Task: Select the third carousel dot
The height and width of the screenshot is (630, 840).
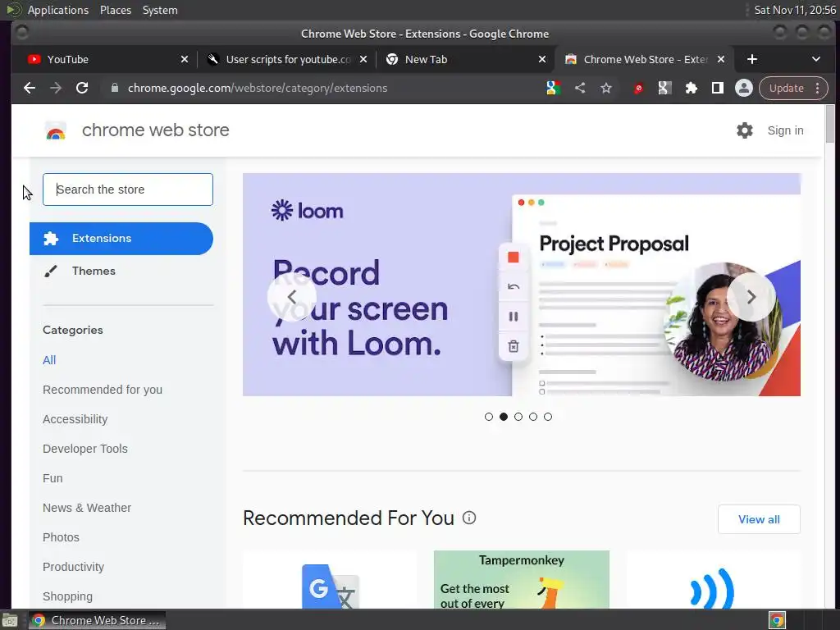Action: click(518, 417)
